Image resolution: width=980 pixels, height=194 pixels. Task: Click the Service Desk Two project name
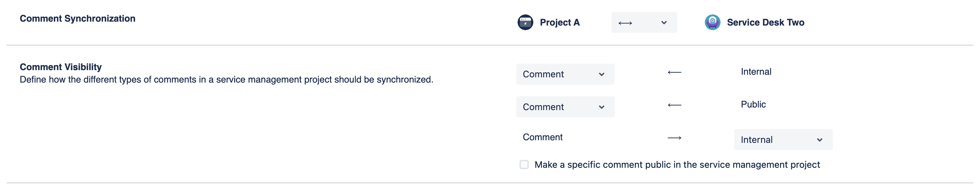coord(765,22)
